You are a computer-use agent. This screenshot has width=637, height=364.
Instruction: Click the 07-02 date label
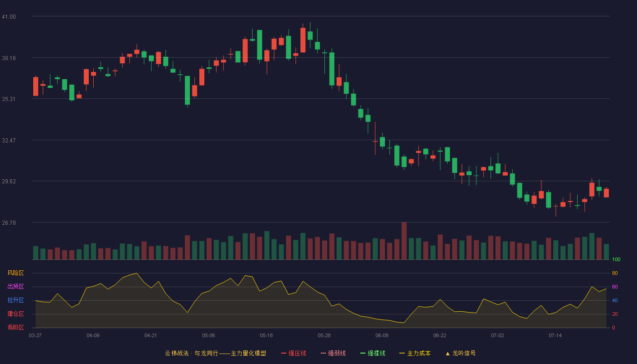[x=497, y=335]
